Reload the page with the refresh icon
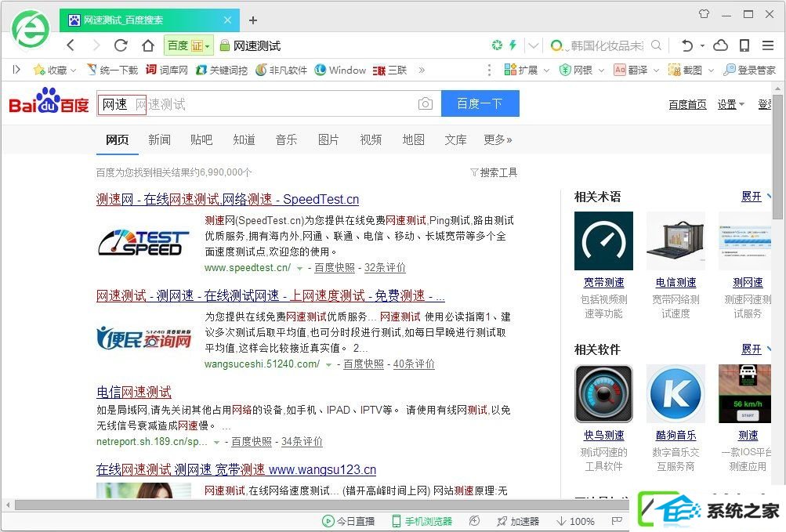Viewport: 786px width, 532px height. click(121, 45)
